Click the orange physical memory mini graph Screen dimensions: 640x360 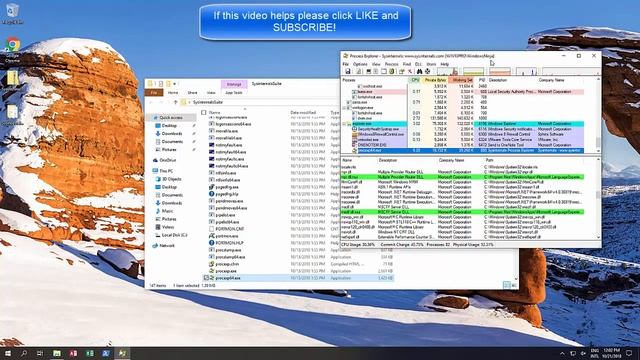500,71
